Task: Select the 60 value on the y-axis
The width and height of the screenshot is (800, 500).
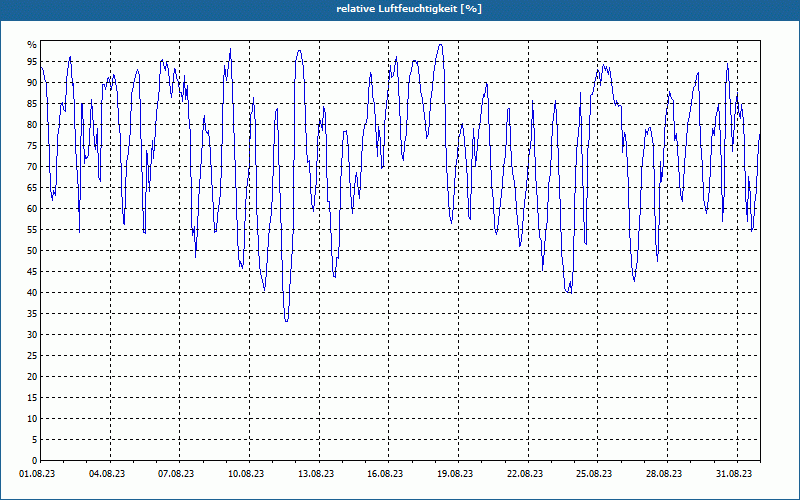Action: [32, 209]
